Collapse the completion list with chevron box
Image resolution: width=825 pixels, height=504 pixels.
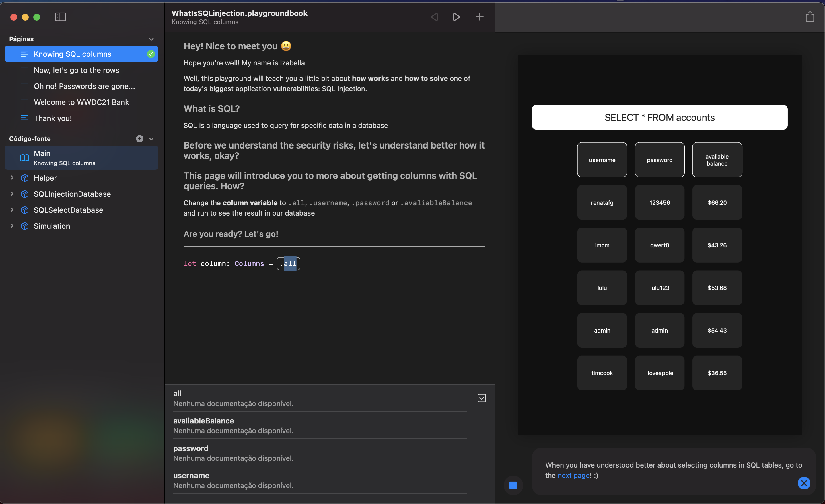481,398
